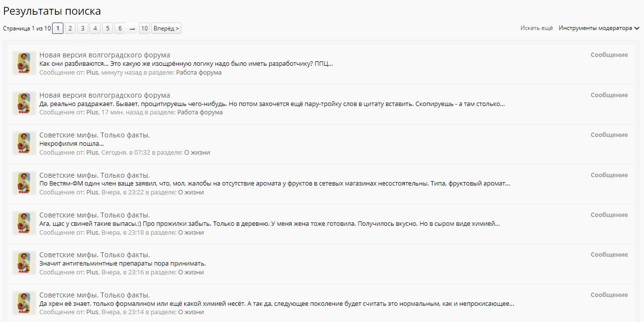Open Советские мифы thread posted at 07:32
This screenshot has height=322, width=644.
point(94,135)
